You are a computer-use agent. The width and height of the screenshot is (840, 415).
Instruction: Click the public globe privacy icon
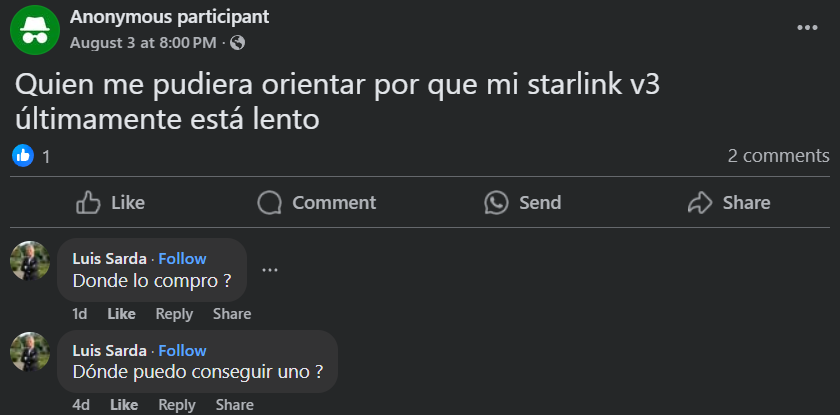tap(237, 43)
